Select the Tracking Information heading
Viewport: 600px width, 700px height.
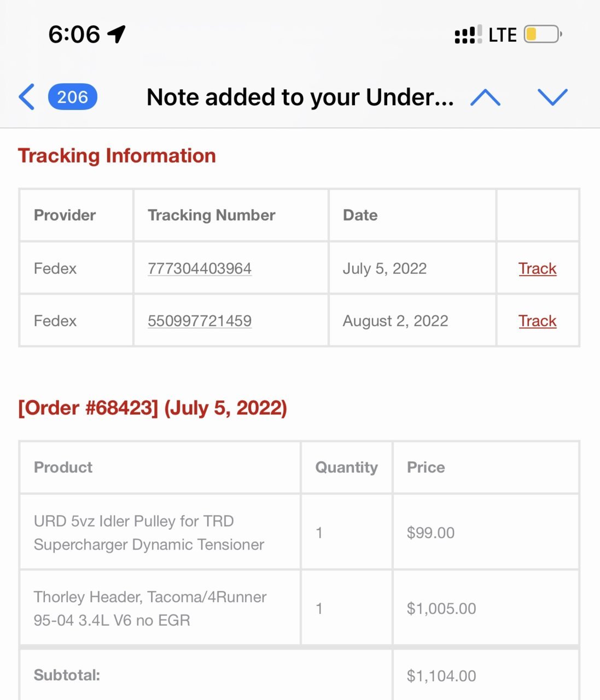click(117, 155)
